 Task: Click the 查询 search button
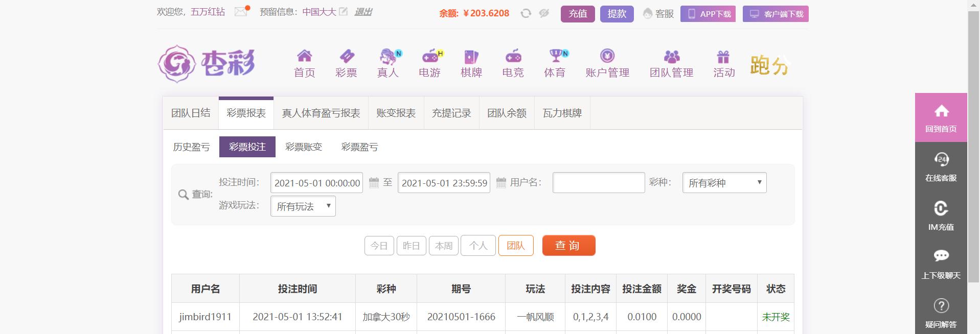568,245
